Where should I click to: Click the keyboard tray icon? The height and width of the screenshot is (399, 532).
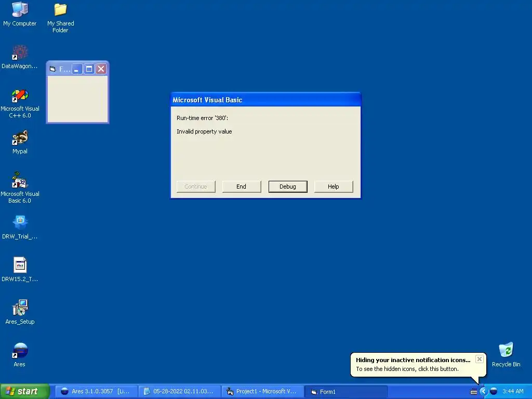(474, 392)
